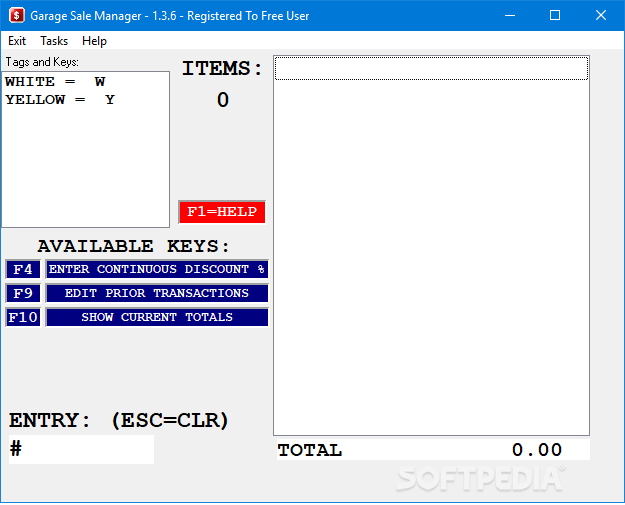Click the TOTAL 0.00 field
625x505 pixels.
[433, 450]
